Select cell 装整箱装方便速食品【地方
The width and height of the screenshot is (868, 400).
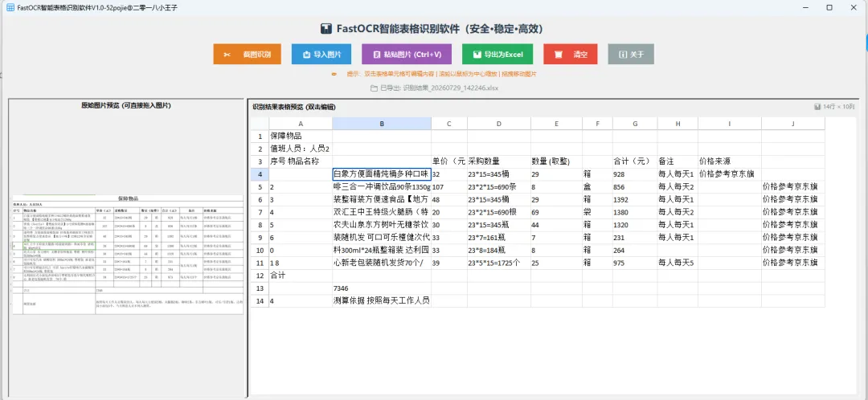(x=382, y=199)
